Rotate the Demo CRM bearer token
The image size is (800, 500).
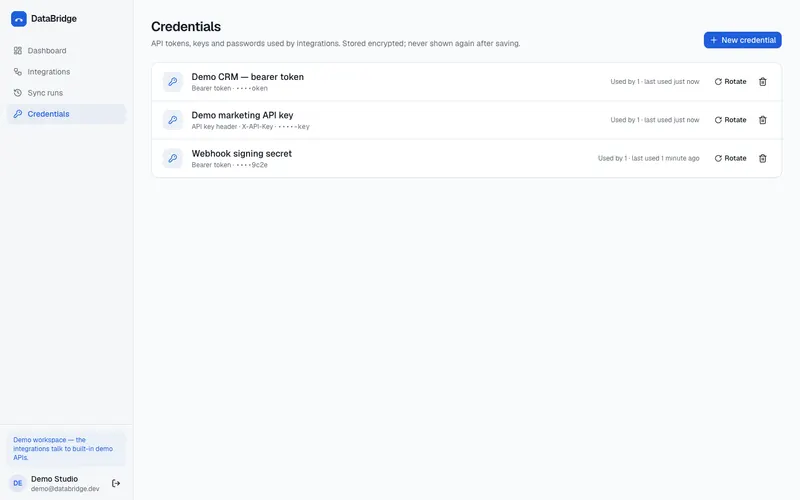(730, 82)
